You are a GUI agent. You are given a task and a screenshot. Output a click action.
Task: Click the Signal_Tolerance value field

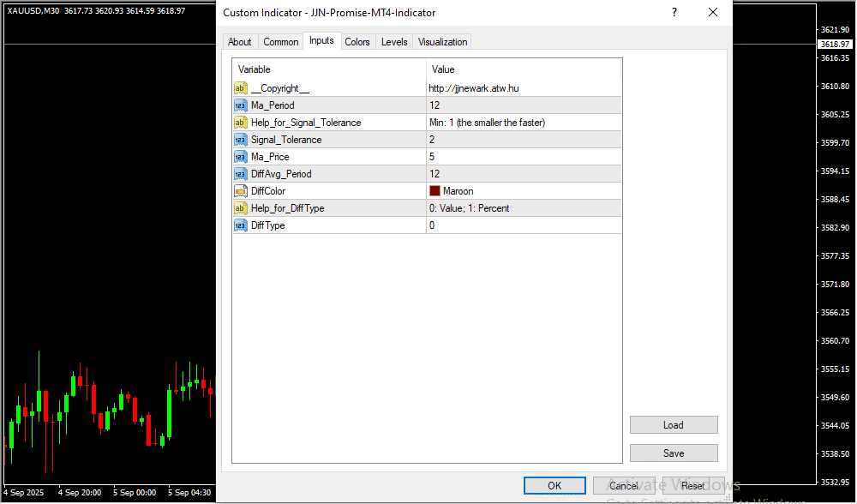(523, 140)
